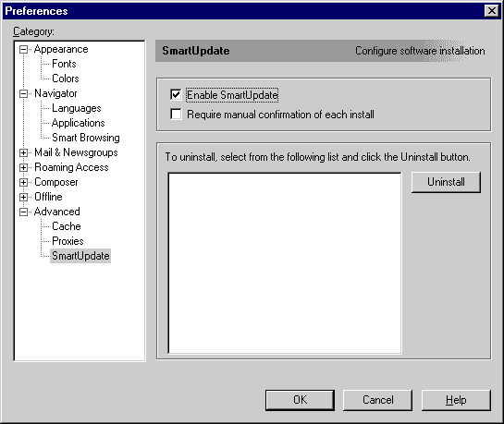Select Smart Browsing item
Screen dimensions: 504x424
[x=86, y=138]
